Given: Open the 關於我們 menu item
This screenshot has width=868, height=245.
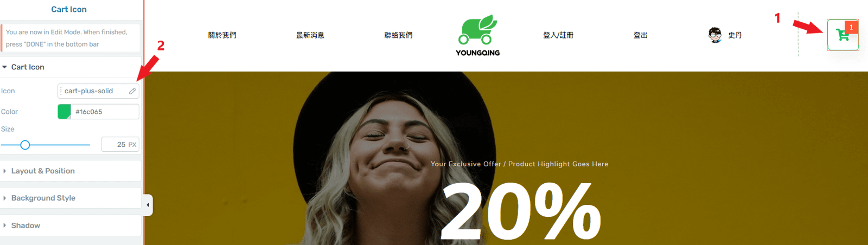Looking at the screenshot, I should 222,35.
